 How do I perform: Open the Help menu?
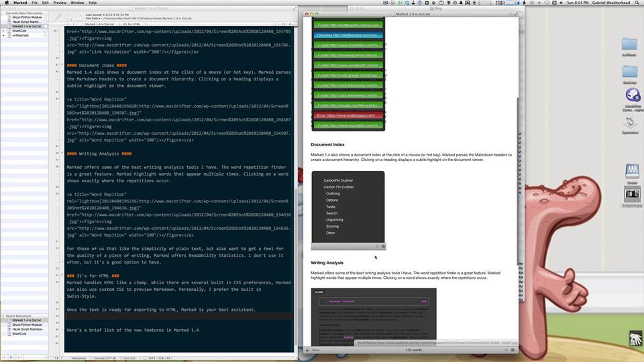tap(93, 3)
